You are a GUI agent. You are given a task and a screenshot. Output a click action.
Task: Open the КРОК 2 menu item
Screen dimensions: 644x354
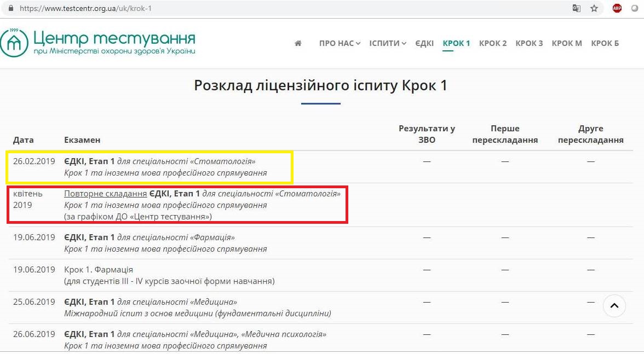pyautogui.click(x=493, y=43)
